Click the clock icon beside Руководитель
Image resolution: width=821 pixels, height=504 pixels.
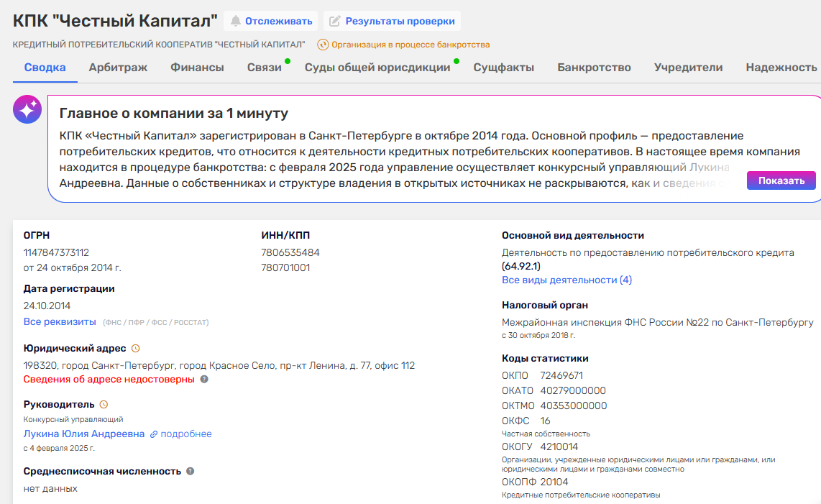(x=104, y=405)
